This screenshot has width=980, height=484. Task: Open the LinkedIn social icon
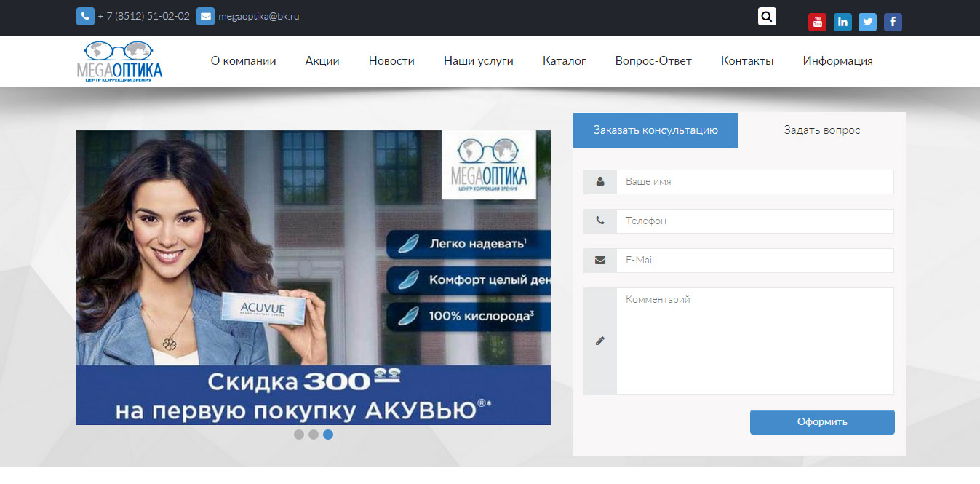click(x=842, y=22)
